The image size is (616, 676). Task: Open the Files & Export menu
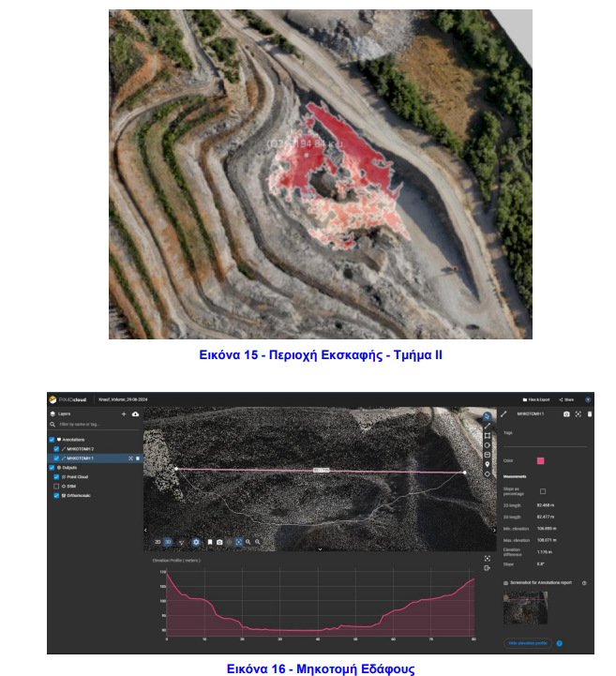tap(535, 399)
